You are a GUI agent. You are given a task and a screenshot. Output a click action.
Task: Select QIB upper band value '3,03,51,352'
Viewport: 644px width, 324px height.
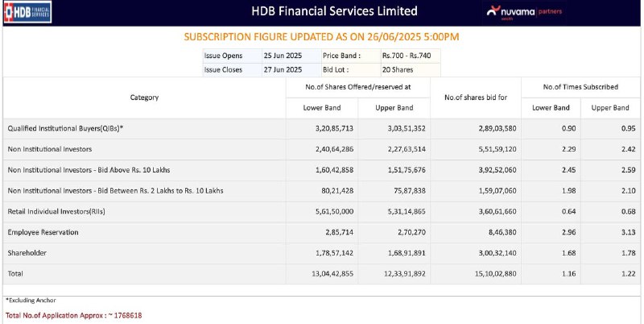407,129
